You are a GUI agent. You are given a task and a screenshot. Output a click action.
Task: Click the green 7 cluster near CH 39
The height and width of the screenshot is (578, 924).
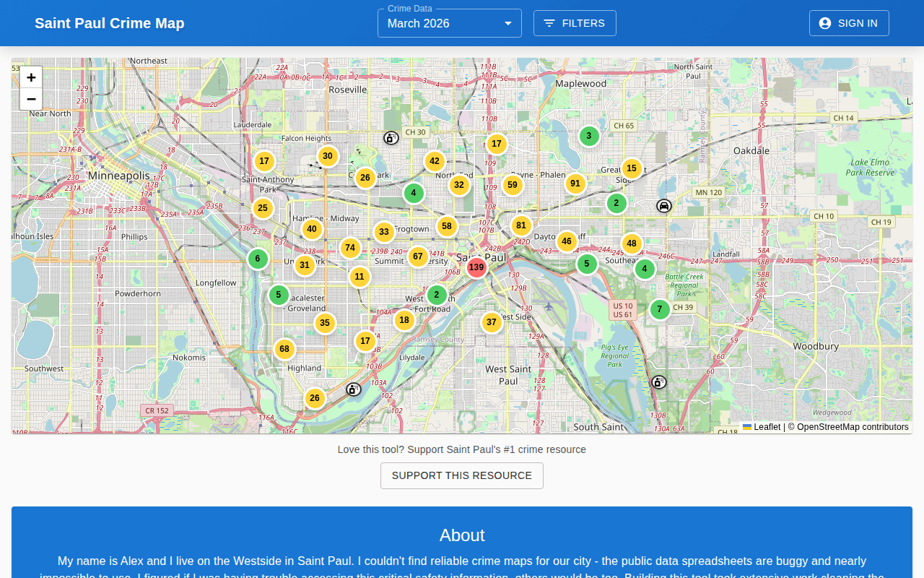click(x=659, y=309)
